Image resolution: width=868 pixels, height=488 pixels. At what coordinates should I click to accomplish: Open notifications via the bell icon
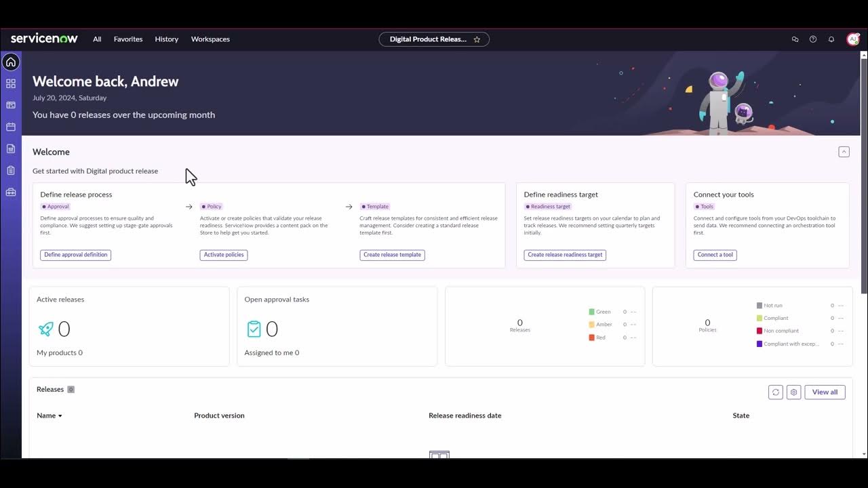(x=831, y=39)
